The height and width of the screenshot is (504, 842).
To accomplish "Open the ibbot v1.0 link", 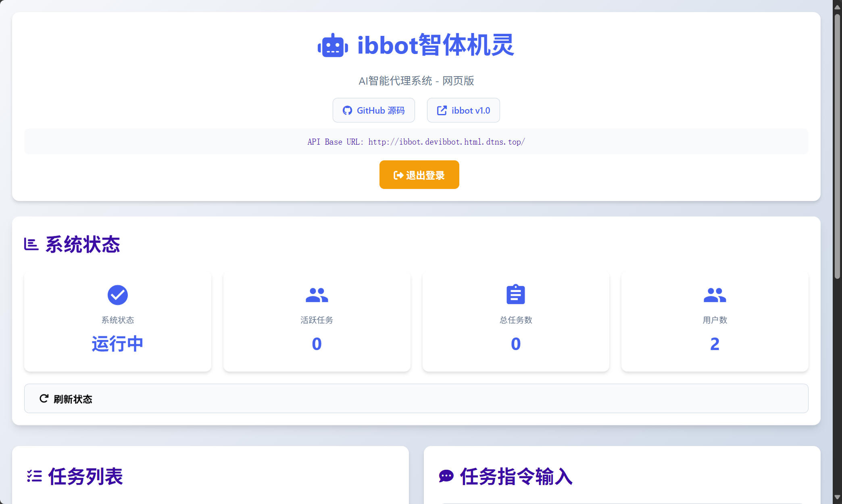I will pyautogui.click(x=463, y=110).
